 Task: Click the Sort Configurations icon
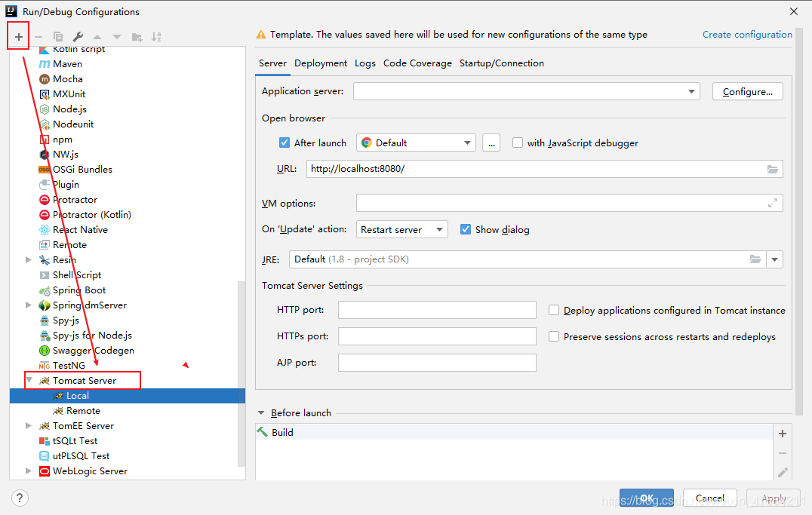156,37
